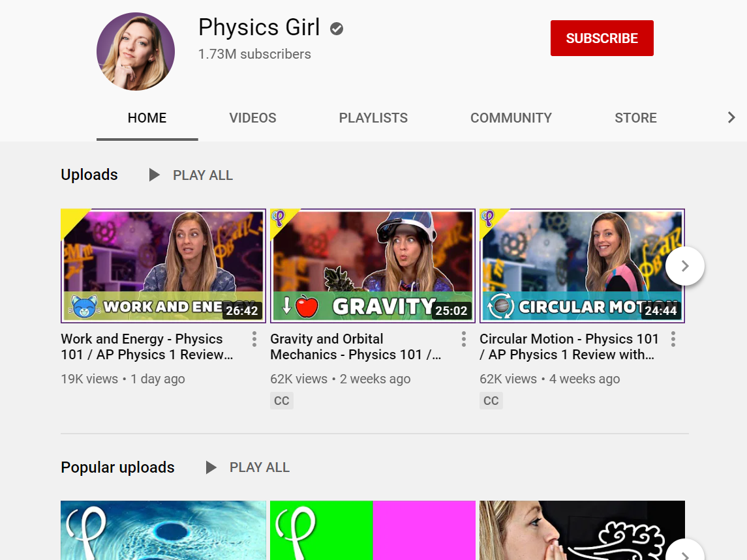
Task: Open the green and magenta popular thumbnail
Action: [x=373, y=530]
